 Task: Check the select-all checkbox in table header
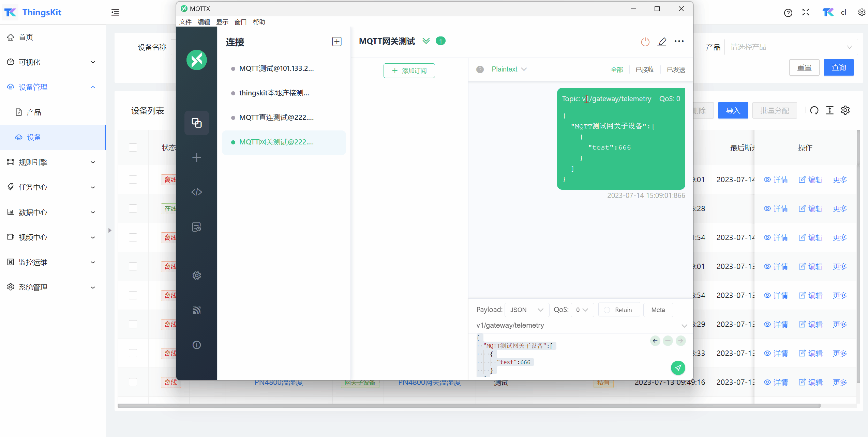coord(133,147)
